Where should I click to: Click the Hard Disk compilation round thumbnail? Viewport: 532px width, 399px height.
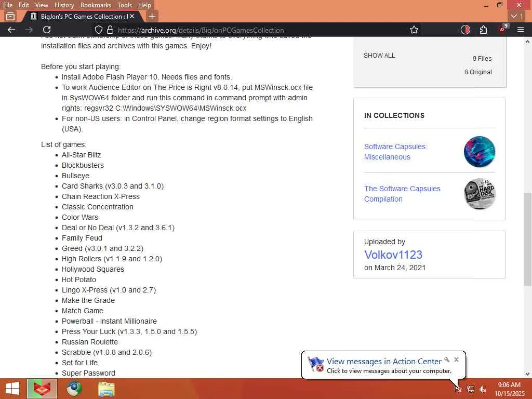point(480,194)
